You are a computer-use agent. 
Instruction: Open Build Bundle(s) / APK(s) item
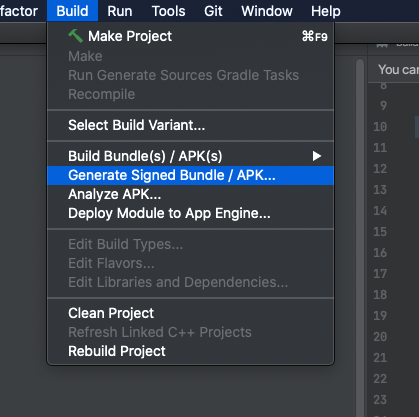point(190,156)
